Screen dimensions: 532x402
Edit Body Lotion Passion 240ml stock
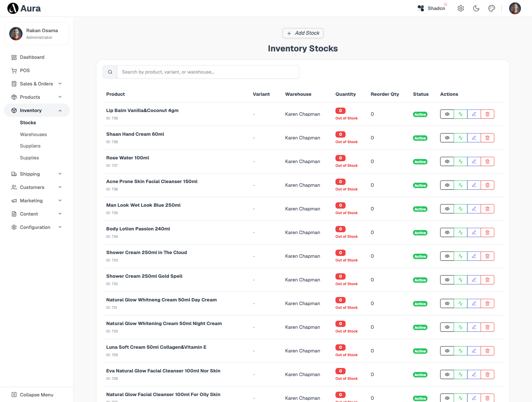click(474, 233)
